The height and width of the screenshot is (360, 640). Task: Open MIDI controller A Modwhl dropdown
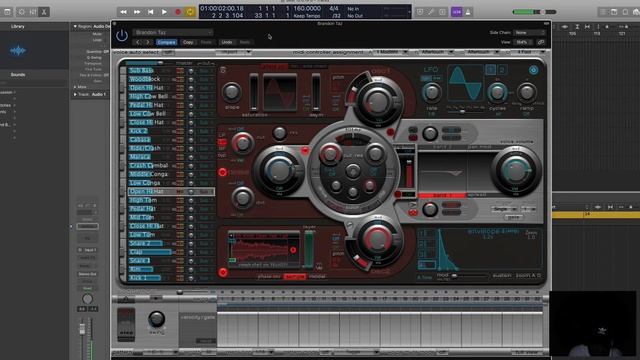(x=391, y=52)
